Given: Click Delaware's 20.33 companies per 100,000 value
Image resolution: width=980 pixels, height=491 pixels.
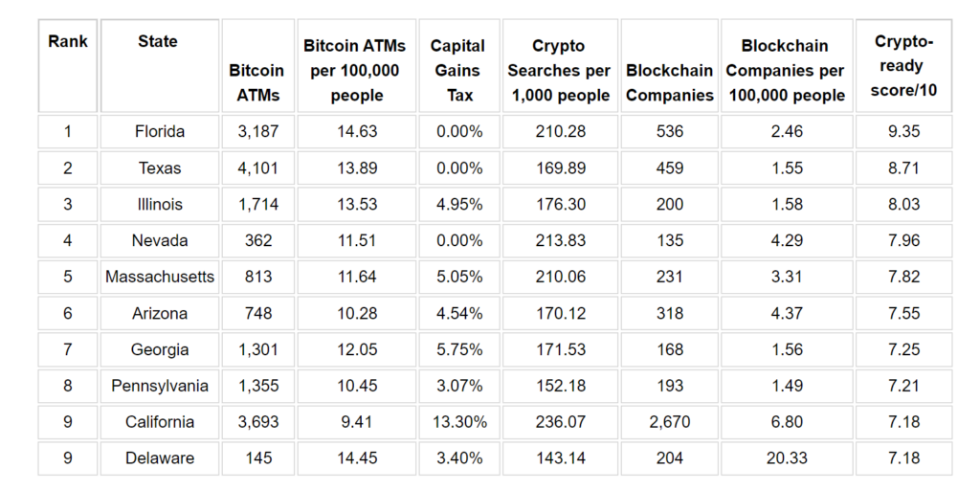Looking at the screenshot, I should click(787, 458).
